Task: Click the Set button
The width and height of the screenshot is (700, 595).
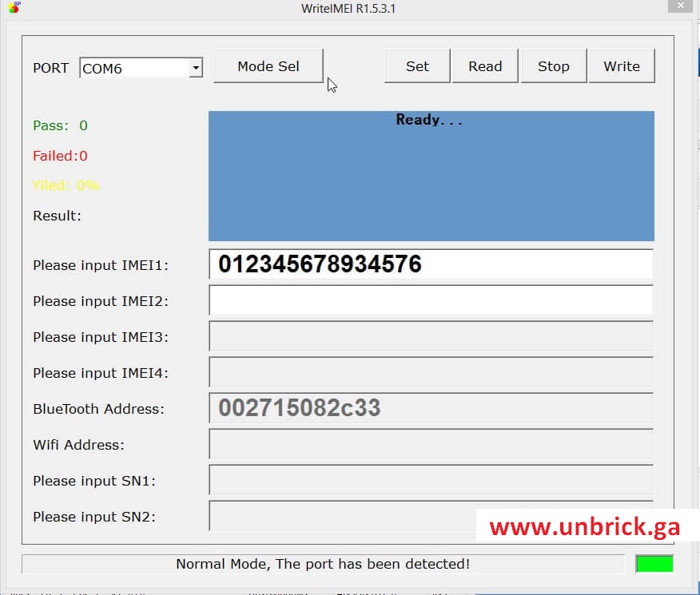Action: 417,66
